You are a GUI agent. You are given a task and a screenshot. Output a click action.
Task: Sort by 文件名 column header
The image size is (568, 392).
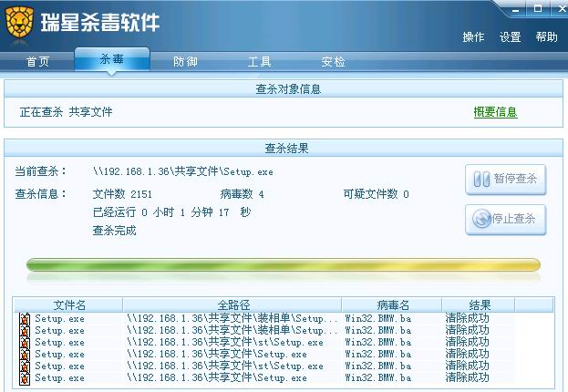[x=68, y=304]
